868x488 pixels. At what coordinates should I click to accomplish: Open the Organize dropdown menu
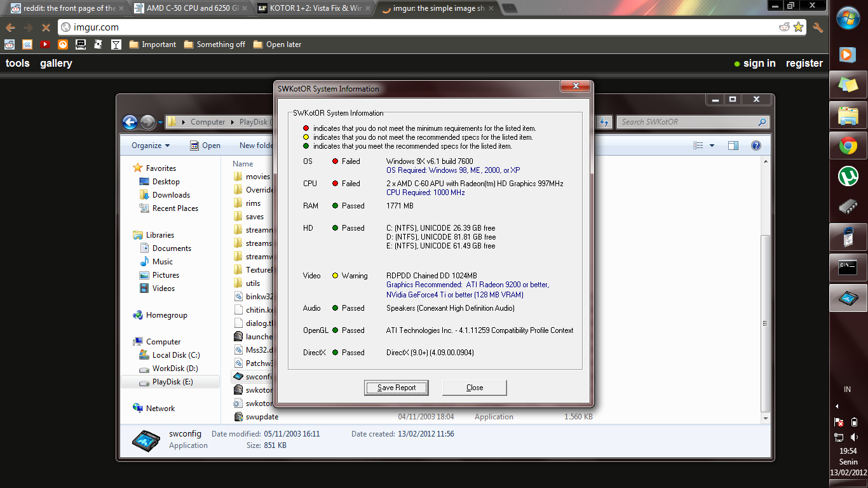(x=151, y=146)
